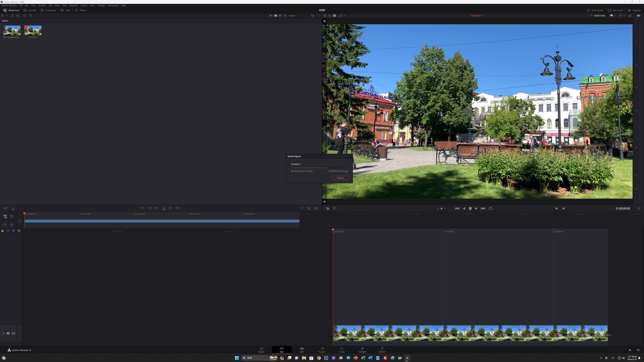644x362 pixels.
Task: Toggle loop playback
Action: click(491, 208)
